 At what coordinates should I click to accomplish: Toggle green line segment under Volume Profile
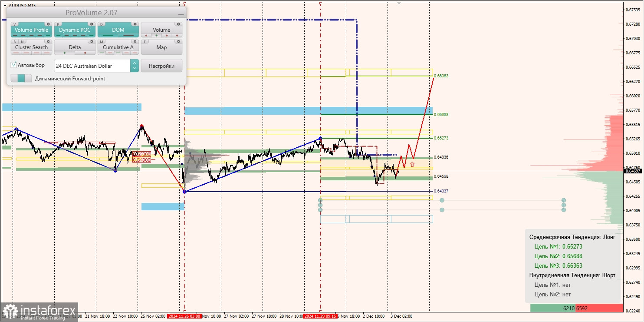48,35
